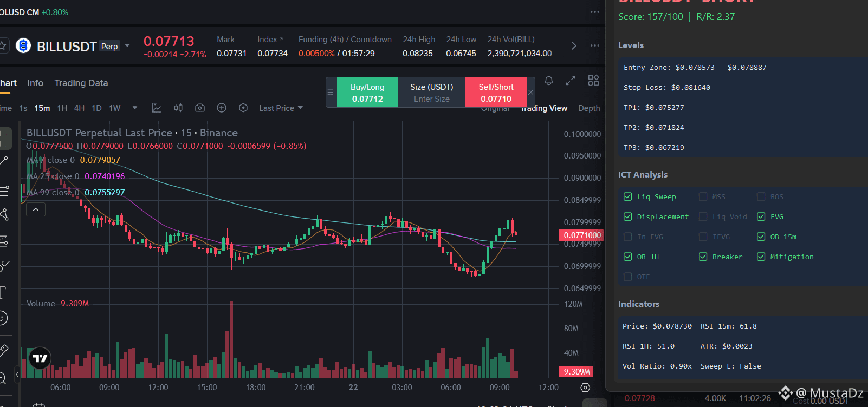
Task: Toggle the Displacement checkbox
Action: (628, 216)
